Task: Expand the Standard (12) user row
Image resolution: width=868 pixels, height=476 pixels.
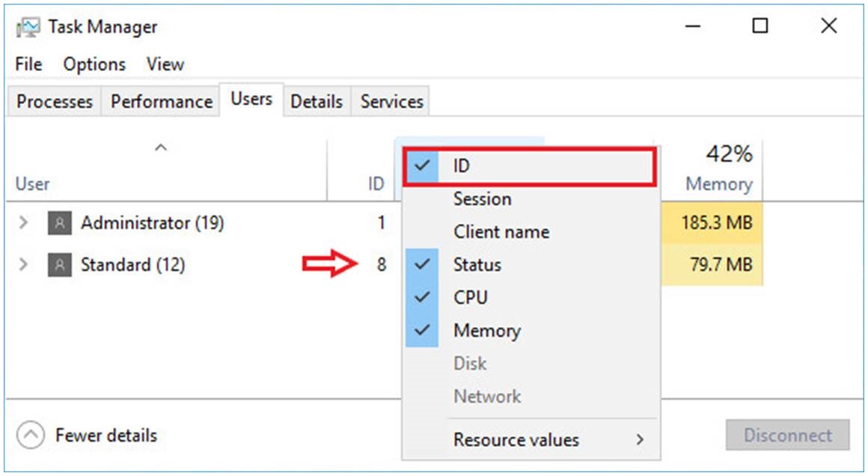Action: coord(23,265)
